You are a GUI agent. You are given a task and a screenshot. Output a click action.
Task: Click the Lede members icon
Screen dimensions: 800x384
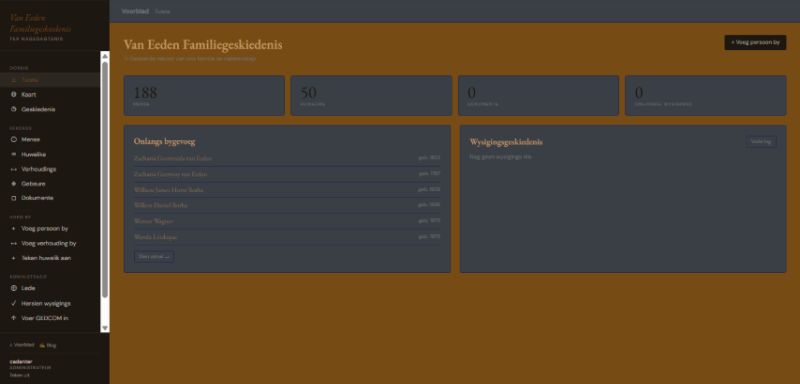pos(14,288)
